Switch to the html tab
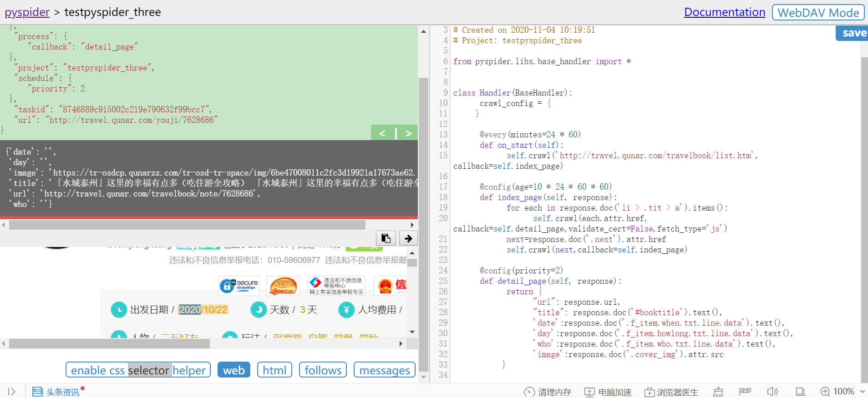The width and height of the screenshot is (868, 398). point(274,370)
